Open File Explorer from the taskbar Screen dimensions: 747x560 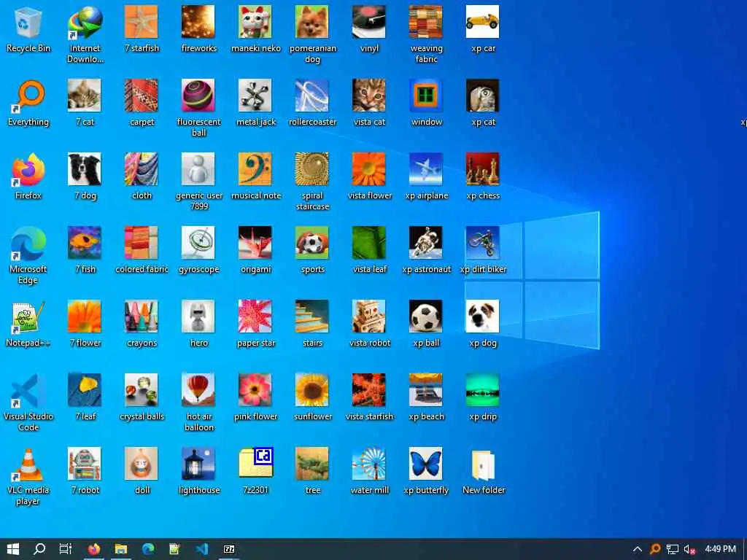pos(121,549)
